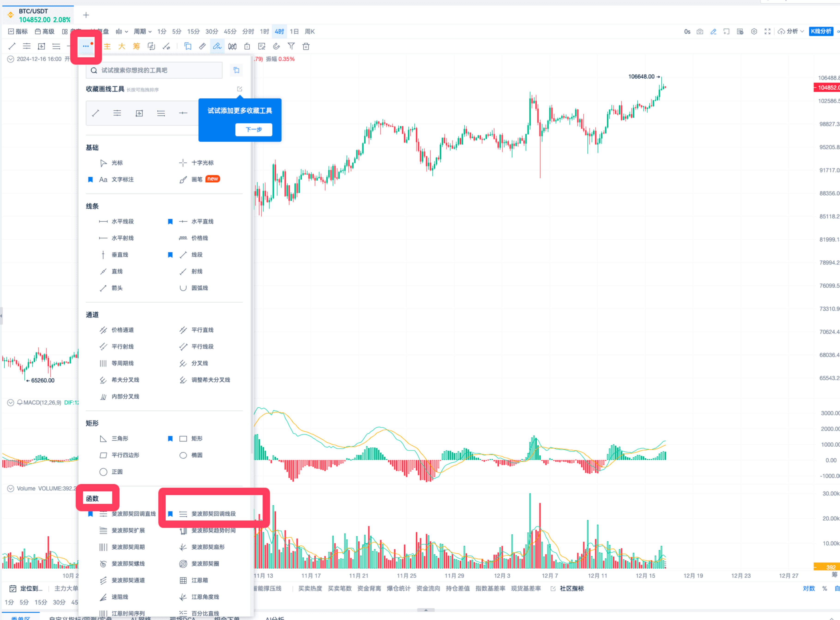The height and width of the screenshot is (620, 840).
Task: Click the copy icon beside tool search
Action: click(x=236, y=70)
